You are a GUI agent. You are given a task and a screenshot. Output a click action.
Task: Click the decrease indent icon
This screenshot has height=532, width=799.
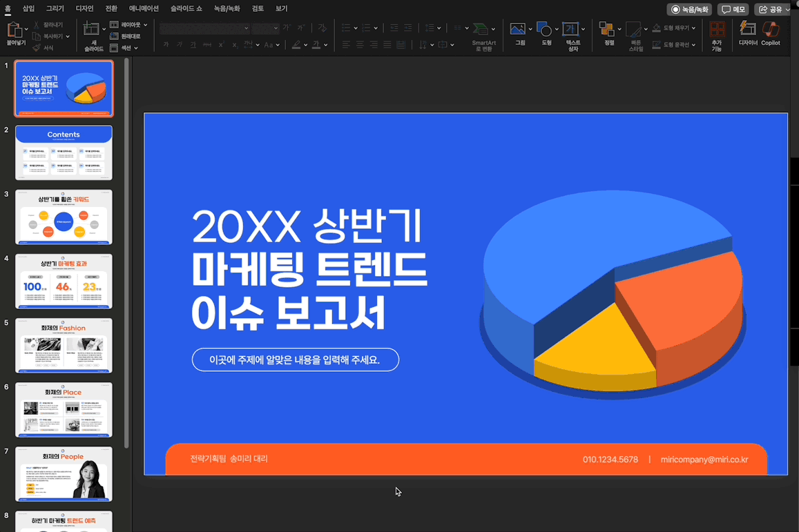pyautogui.click(x=394, y=28)
